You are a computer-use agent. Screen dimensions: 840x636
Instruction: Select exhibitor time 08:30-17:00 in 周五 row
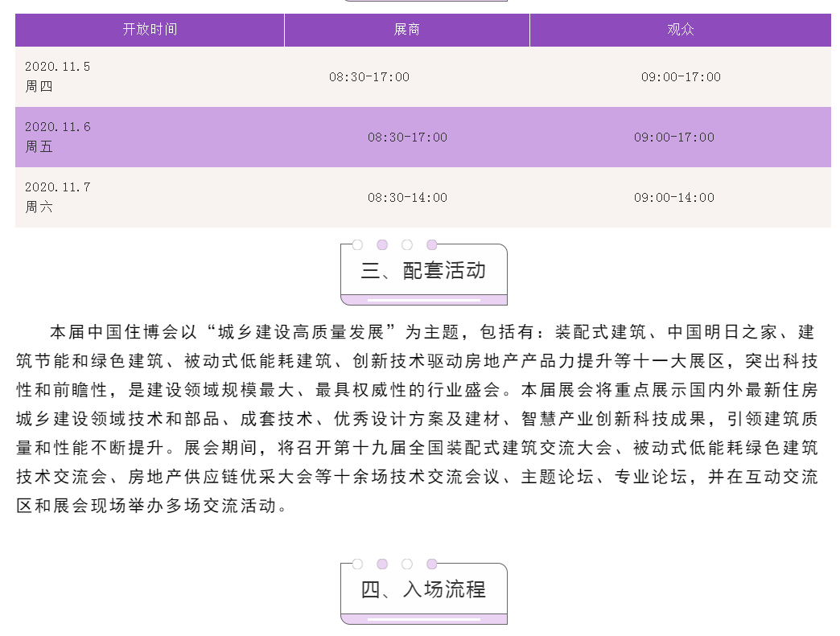(407, 137)
